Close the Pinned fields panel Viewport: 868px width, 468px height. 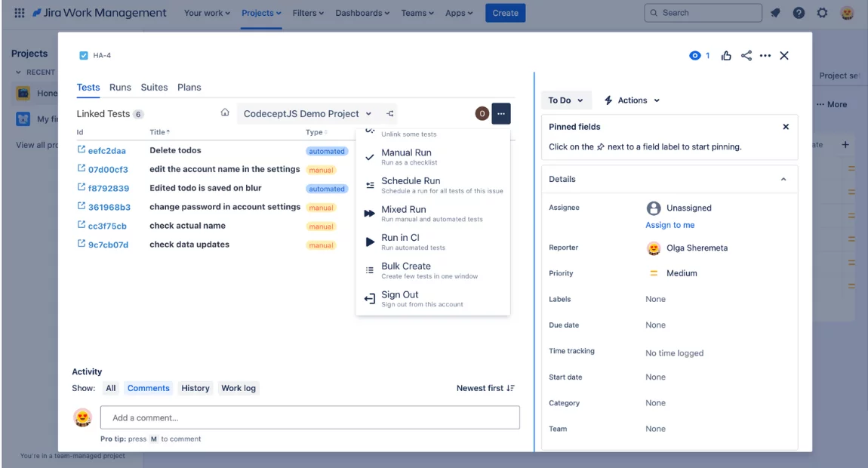pyautogui.click(x=786, y=127)
